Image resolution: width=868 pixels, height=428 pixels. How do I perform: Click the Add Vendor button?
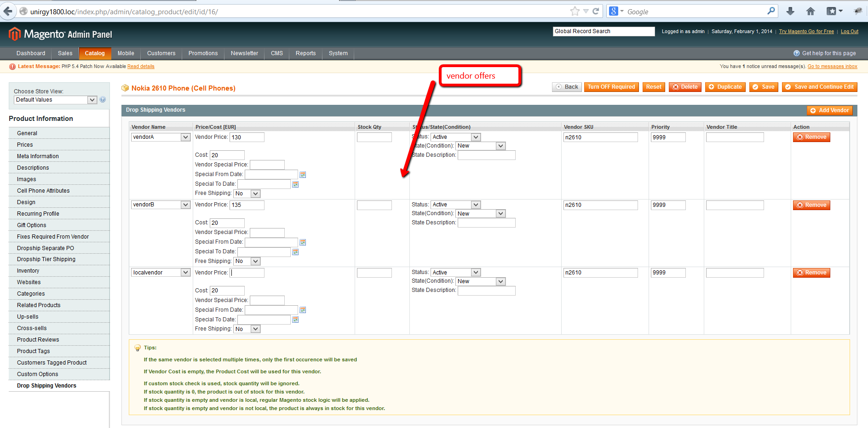[x=829, y=110]
